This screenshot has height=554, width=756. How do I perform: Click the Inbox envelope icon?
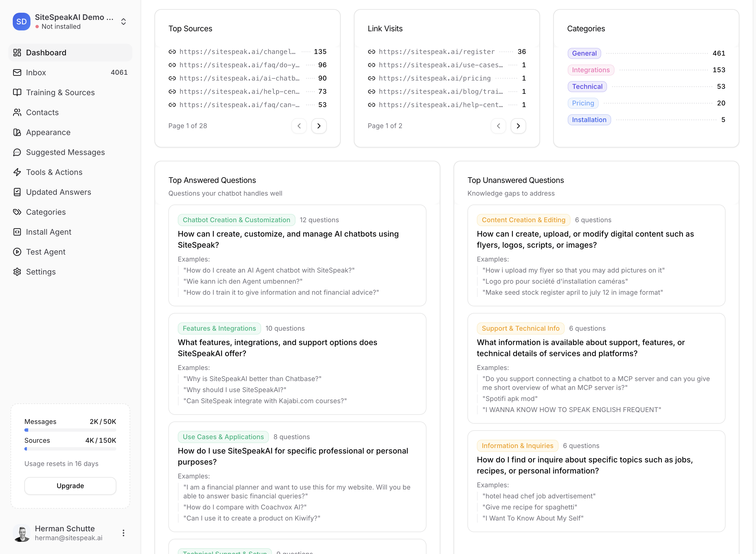coord(17,73)
